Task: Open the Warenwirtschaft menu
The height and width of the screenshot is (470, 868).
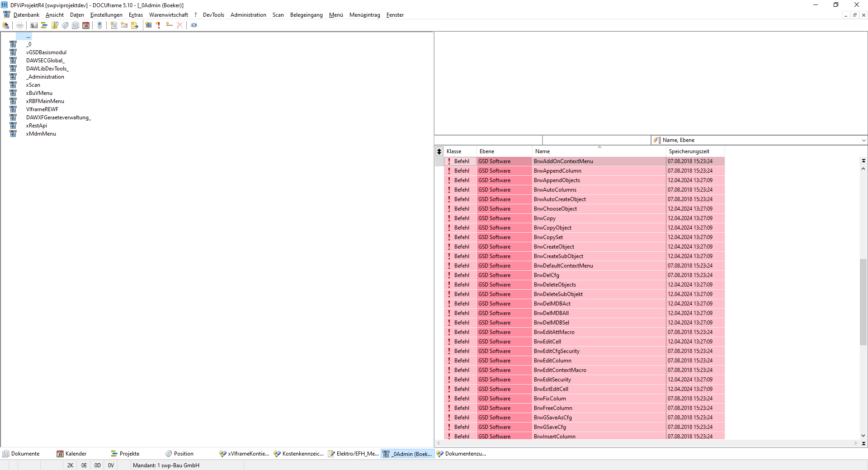Action: pos(169,15)
